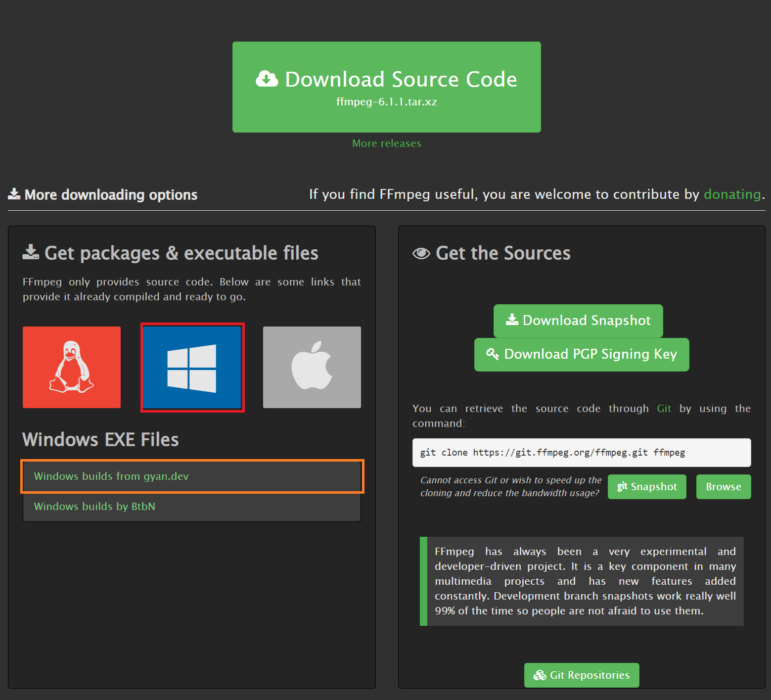Open the More releases link

(387, 143)
